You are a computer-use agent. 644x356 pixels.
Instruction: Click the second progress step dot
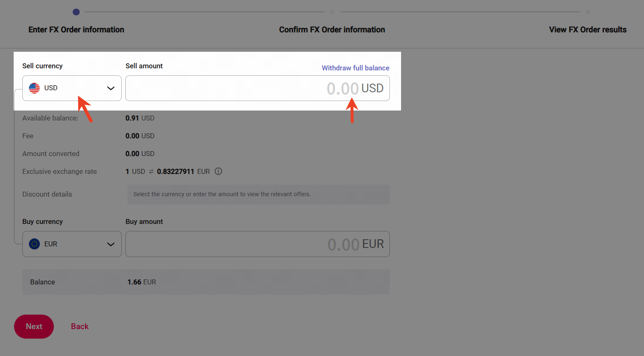point(332,12)
